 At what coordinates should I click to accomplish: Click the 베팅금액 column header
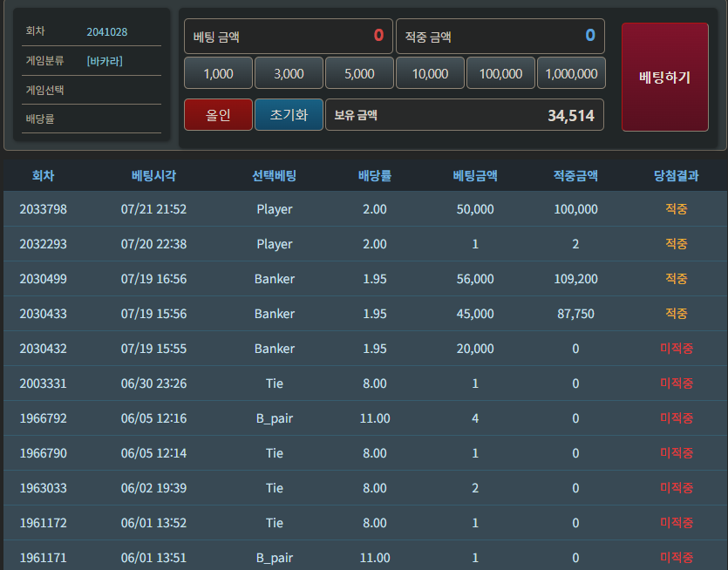point(475,175)
